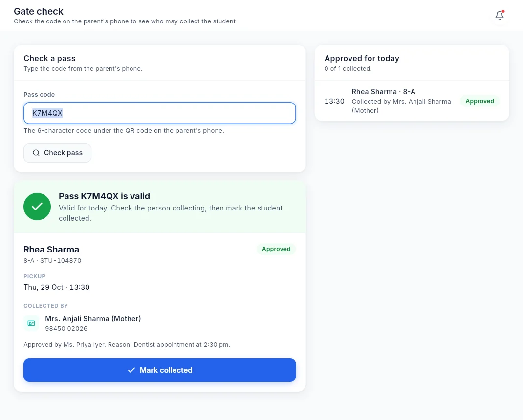The width and height of the screenshot is (523, 420).
Task: Click pickup time Thu, 29 Oct · 13:30
Action: tap(56, 287)
